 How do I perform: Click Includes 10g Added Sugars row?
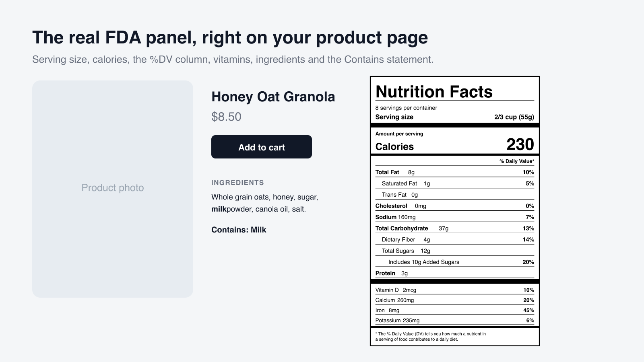[455, 262]
